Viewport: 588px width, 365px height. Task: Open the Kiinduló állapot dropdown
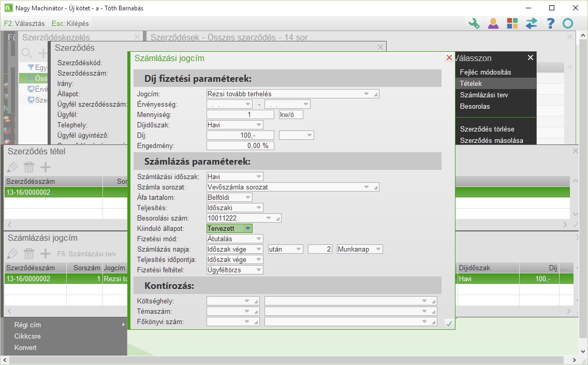tap(248, 228)
